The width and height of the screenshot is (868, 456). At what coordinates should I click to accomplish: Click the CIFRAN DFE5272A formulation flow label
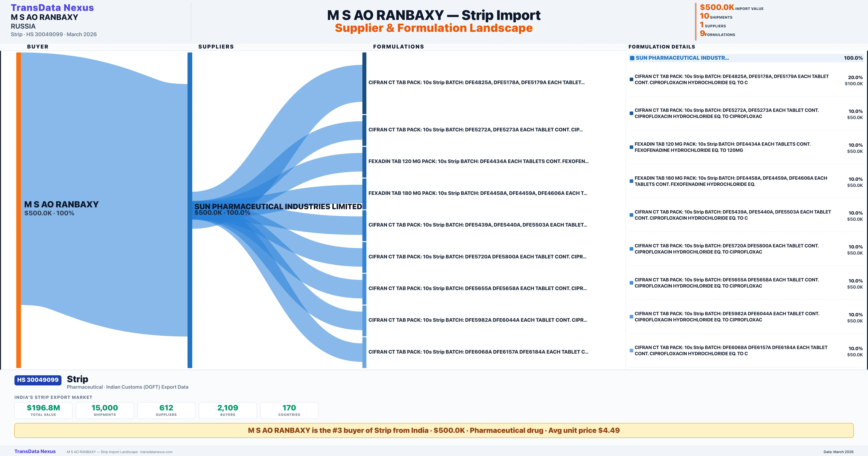475,130
